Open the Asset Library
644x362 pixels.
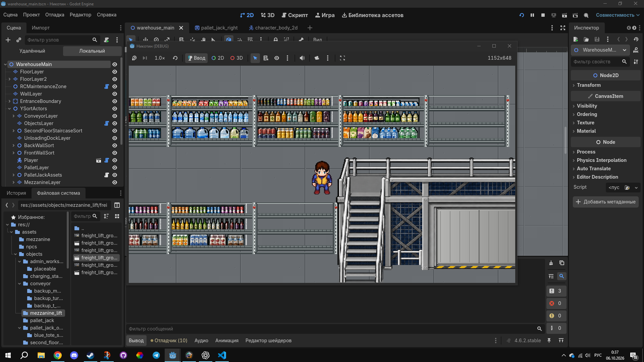click(x=372, y=15)
